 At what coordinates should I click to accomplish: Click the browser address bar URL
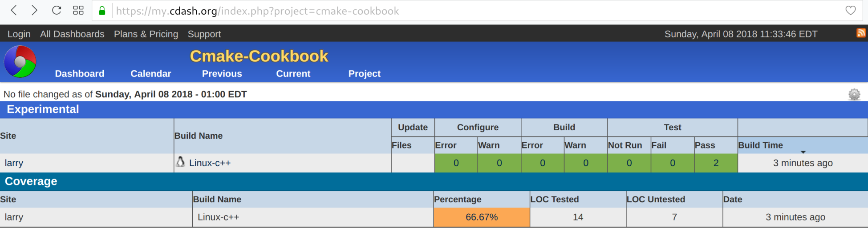(x=257, y=11)
